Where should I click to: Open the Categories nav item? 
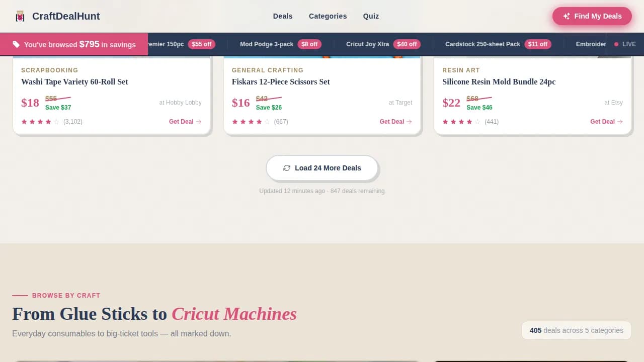[x=328, y=16]
